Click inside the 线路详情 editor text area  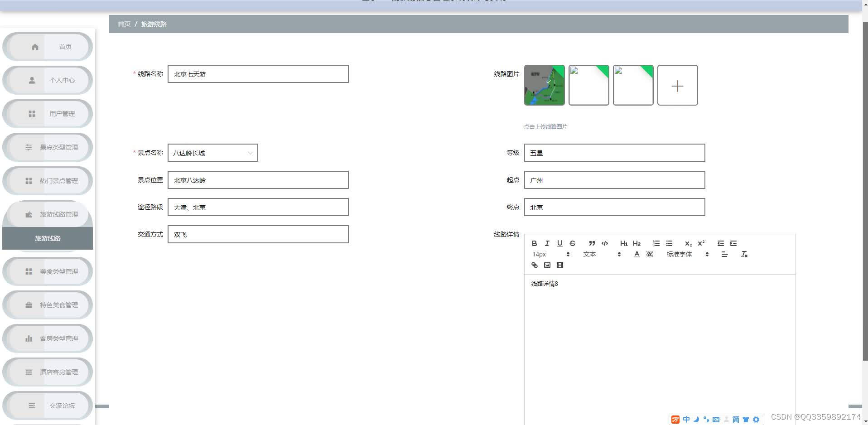tap(660, 349)
